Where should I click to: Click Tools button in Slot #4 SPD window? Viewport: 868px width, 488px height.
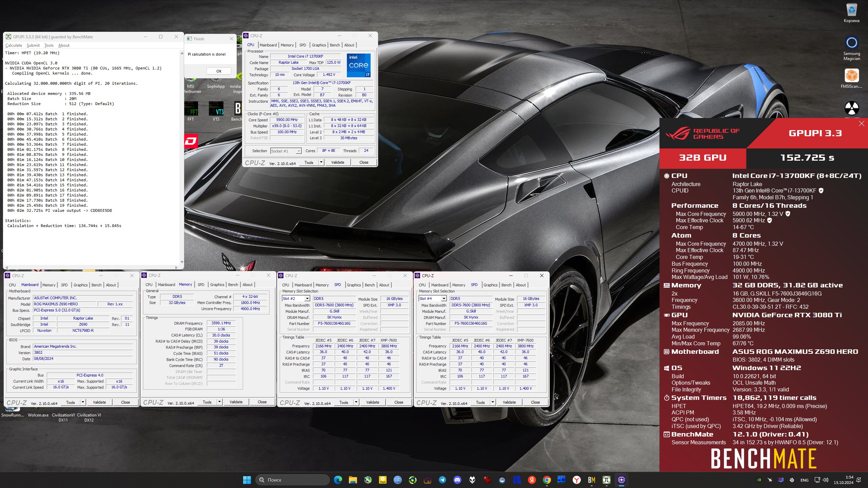[480, 402]
